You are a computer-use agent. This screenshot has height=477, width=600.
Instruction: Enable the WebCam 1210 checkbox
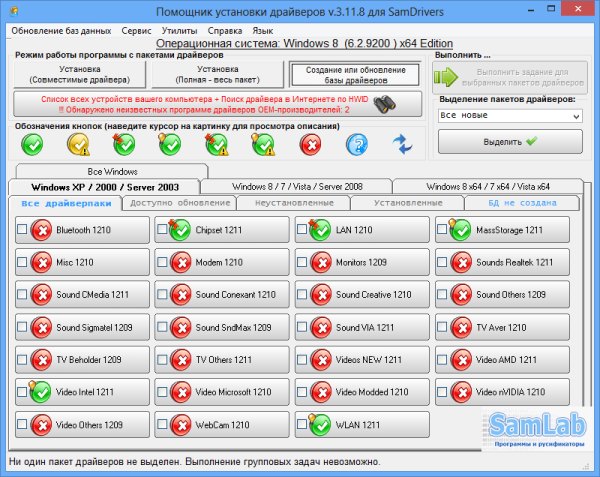click(x=162, y=425)
